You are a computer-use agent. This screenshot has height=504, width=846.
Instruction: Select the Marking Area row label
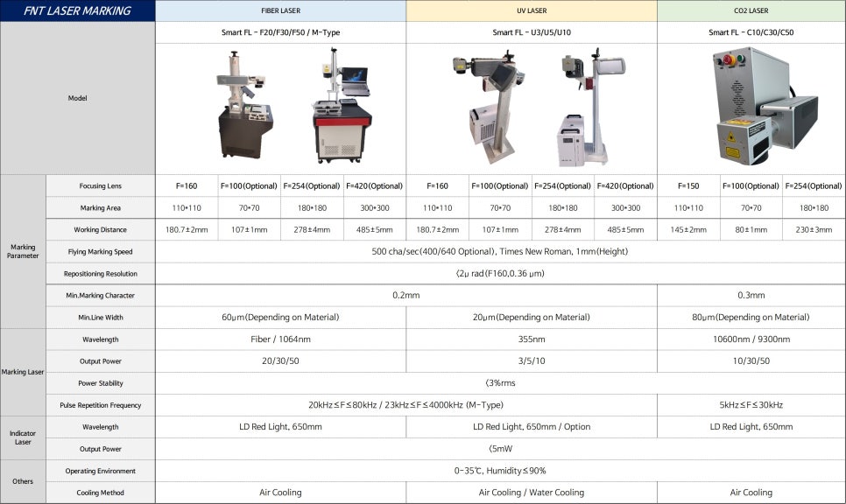click(x=101, y=208)
